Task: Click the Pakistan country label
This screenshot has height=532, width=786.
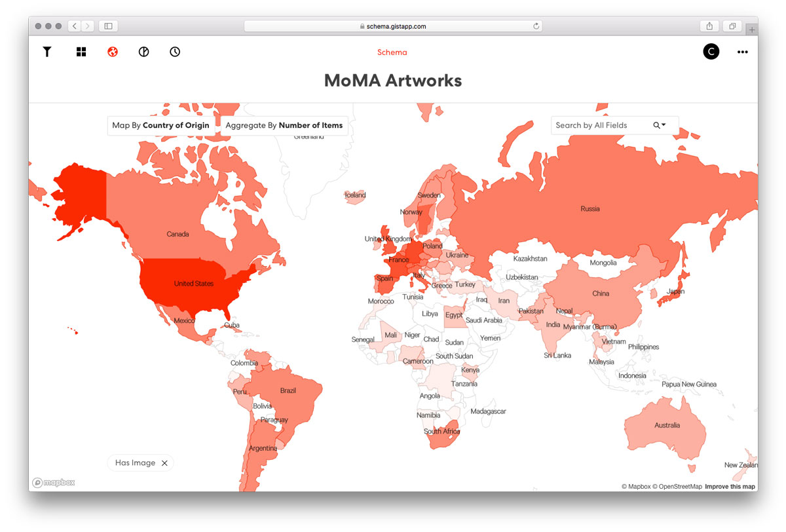Action: click(x=531, y=311)
